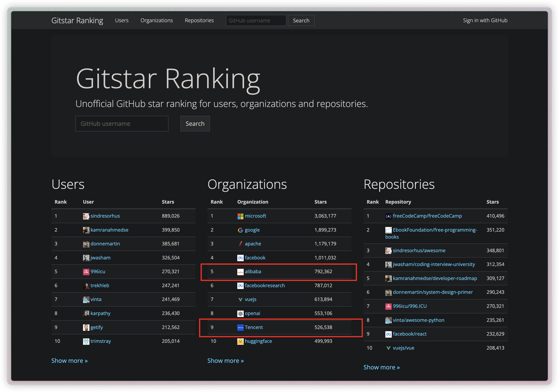Click avatar beside donnemartin/system-design-primer

[x=388, y=292]
